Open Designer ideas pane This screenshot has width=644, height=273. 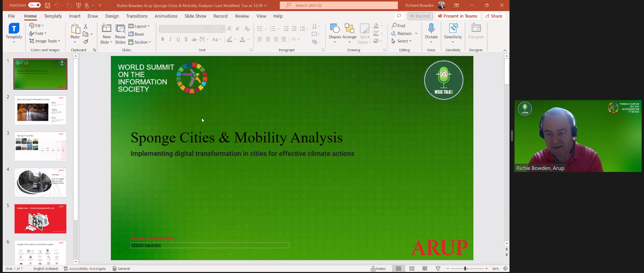pyautogui.click(x=476, y=31)
